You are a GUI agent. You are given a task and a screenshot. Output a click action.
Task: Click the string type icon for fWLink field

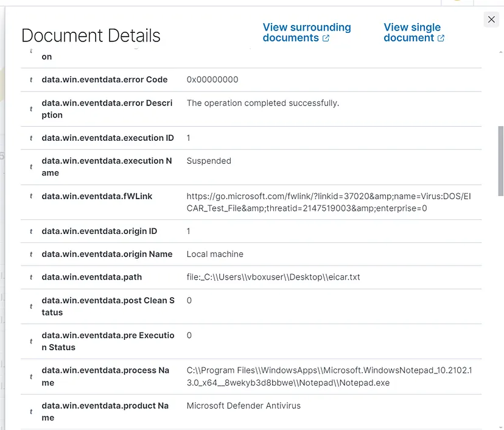tap(30, 196)
